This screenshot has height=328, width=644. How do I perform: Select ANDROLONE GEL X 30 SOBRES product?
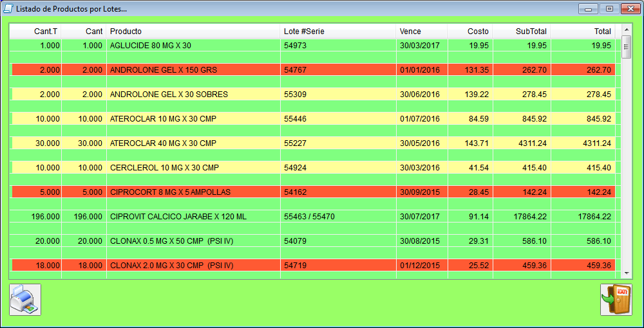click(x=169, y=95)
